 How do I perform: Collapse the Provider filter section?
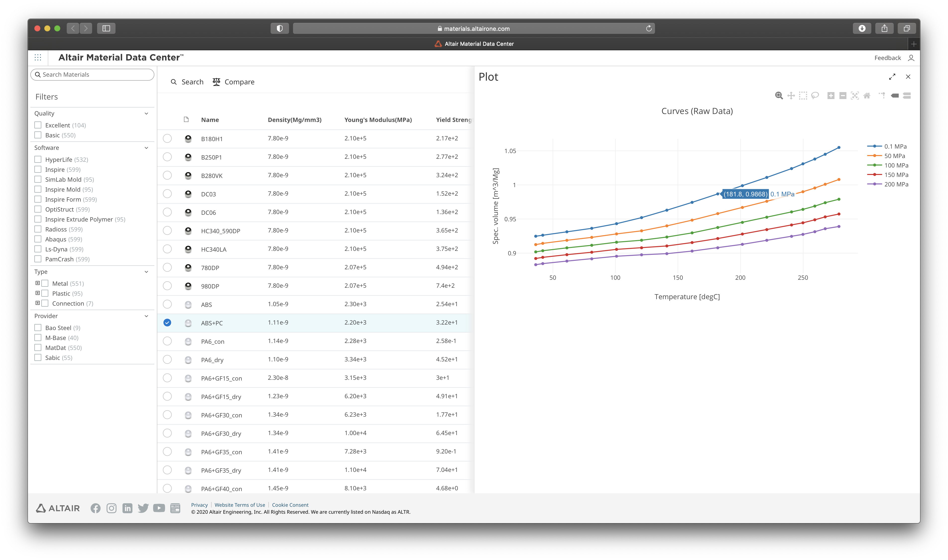pos(146,316)
